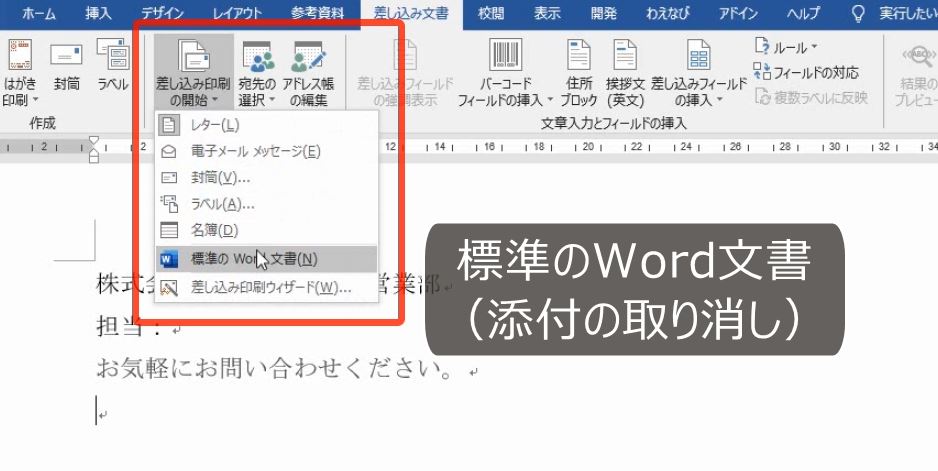
Task: Switch to the デザイン tab
Action: click(x=165, y=13)
